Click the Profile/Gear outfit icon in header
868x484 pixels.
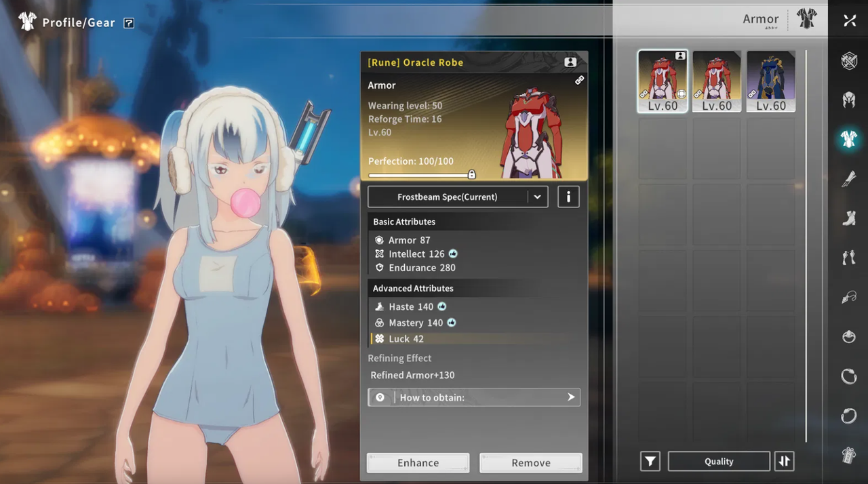tap(27, 22)
